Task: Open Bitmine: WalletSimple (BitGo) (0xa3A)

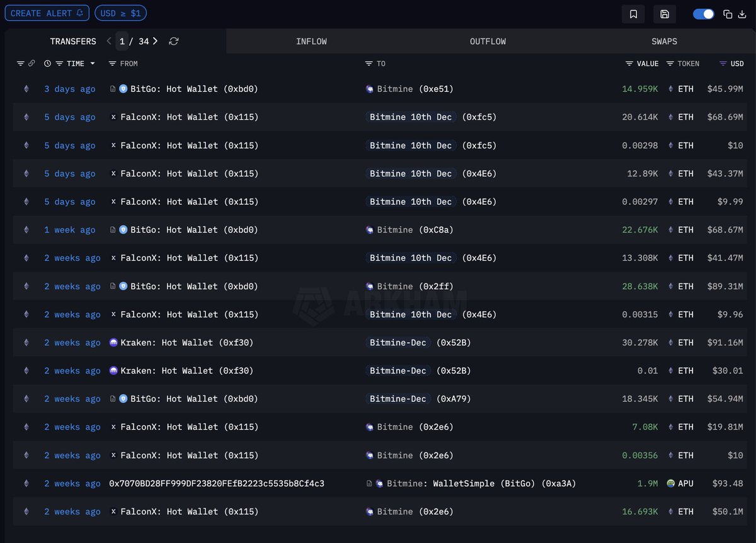Action: pyautogui.click(x=481, y=484)
